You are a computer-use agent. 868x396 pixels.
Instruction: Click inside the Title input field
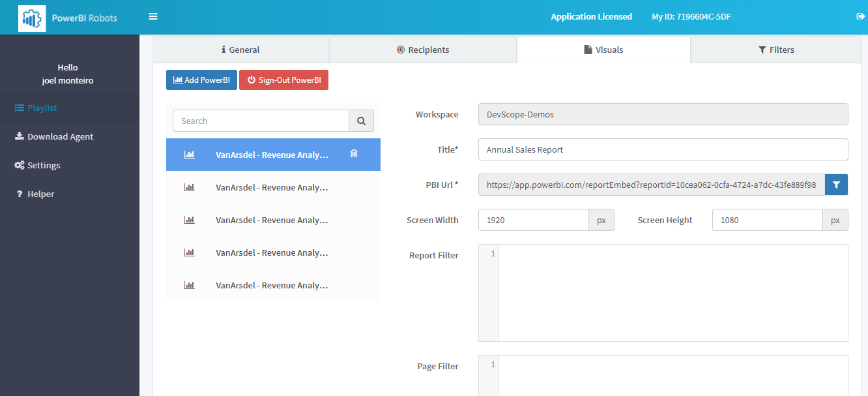point(663,149)
